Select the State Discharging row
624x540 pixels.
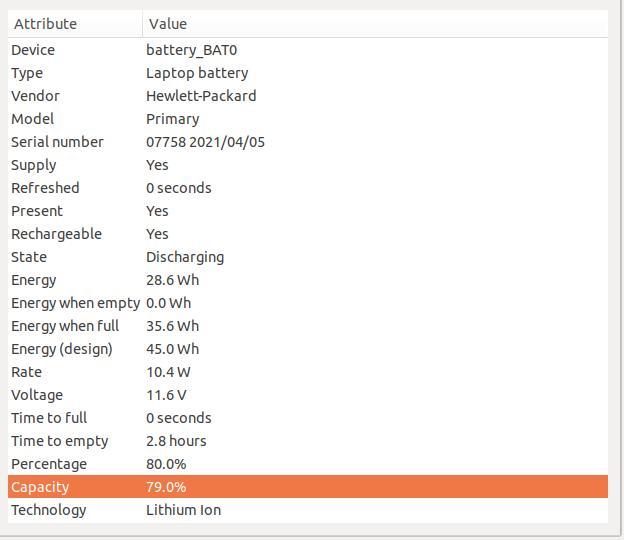(308, 257)
